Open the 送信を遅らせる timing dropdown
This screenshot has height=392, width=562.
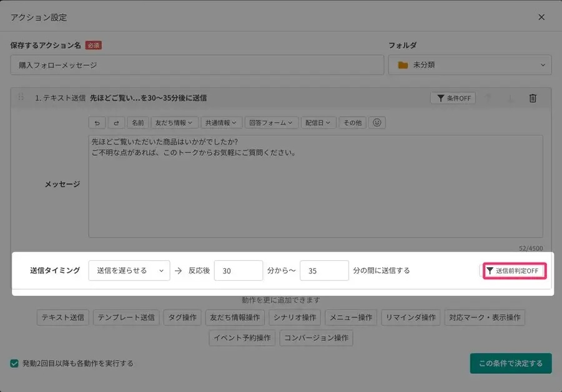click(x=129, y=270)
